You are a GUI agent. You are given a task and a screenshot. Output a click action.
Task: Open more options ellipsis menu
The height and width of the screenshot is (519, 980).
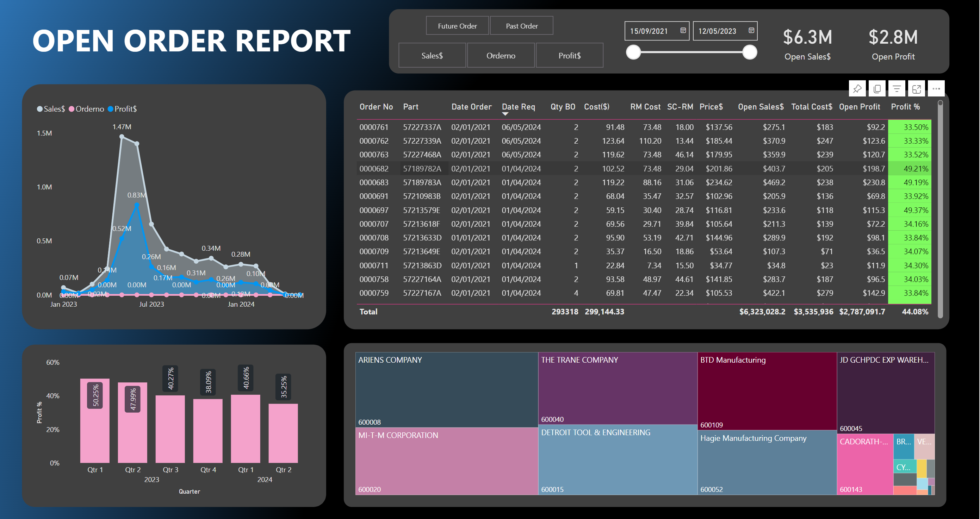pos(936,89)
